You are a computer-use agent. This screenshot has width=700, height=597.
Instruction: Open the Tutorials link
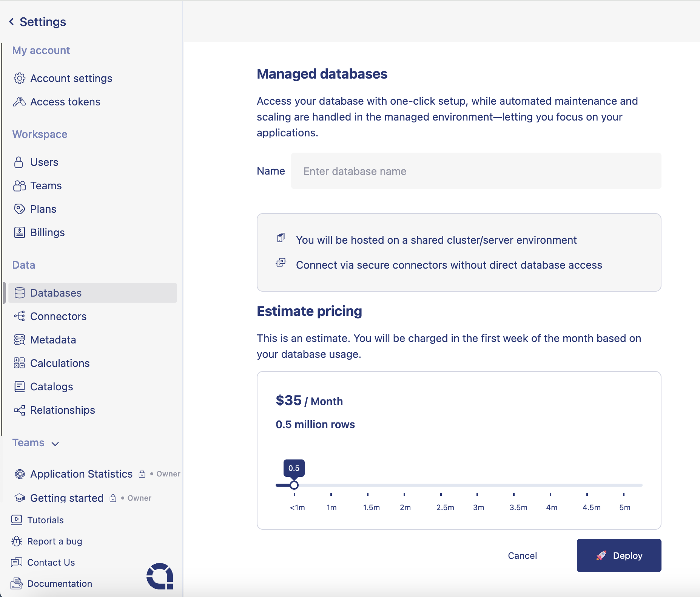45,520
